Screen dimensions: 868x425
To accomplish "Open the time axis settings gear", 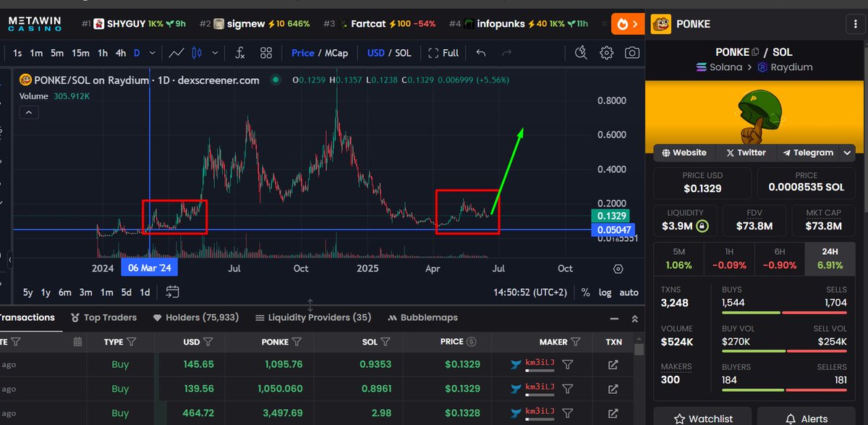I will click(x=618, y=269).
